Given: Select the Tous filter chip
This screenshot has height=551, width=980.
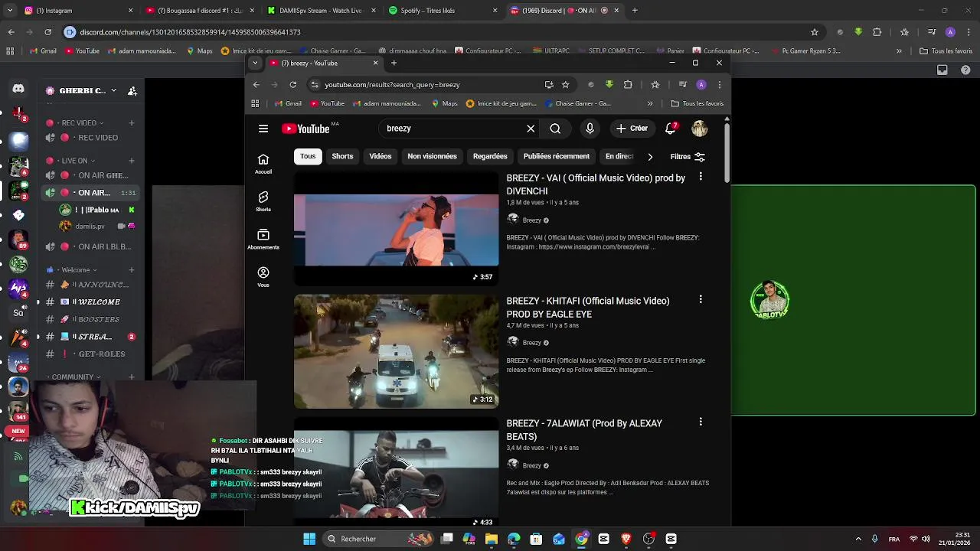Looking at the screenshot, I should click(308, 156).
